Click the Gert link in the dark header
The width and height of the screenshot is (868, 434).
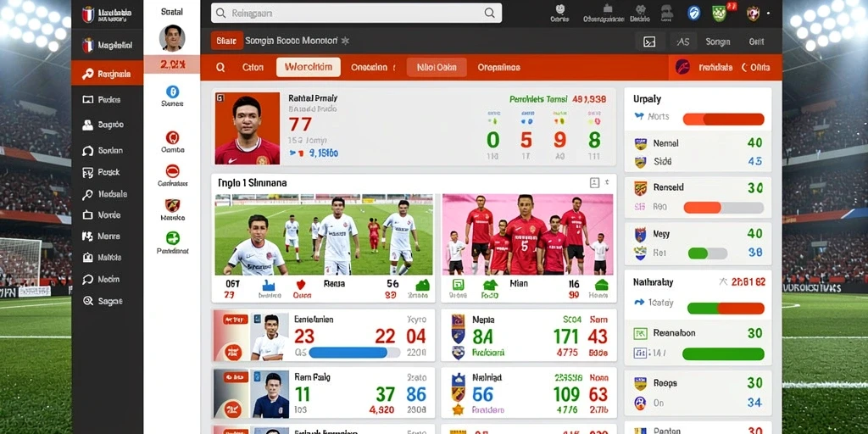tap(756, 42)
